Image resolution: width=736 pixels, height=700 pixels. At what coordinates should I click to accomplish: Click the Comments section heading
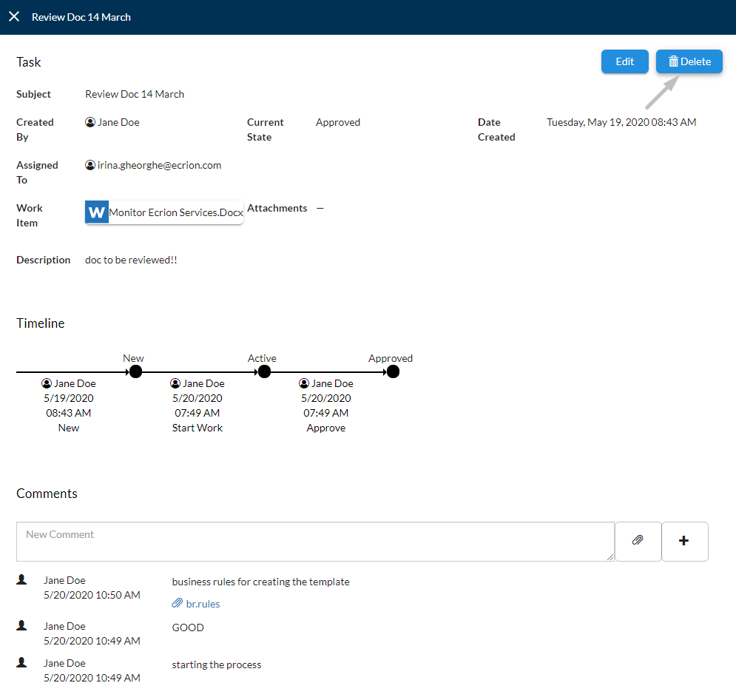click(x=47, y=494)
